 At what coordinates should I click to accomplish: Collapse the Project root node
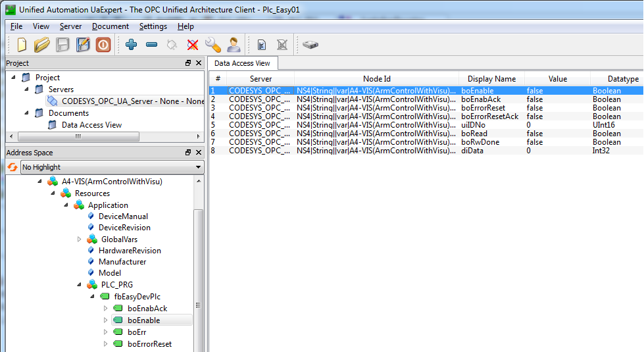(14, 77)
